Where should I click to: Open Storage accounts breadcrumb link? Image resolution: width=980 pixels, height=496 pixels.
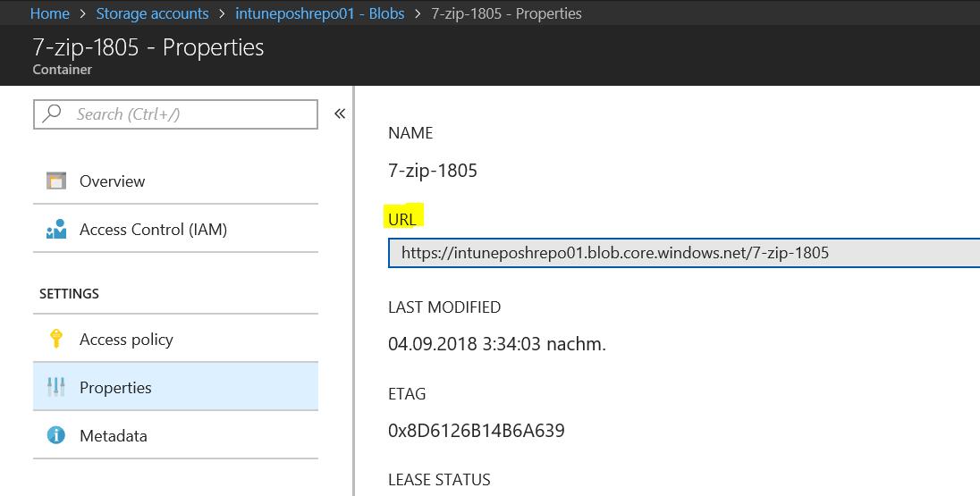tap(153, 13)
